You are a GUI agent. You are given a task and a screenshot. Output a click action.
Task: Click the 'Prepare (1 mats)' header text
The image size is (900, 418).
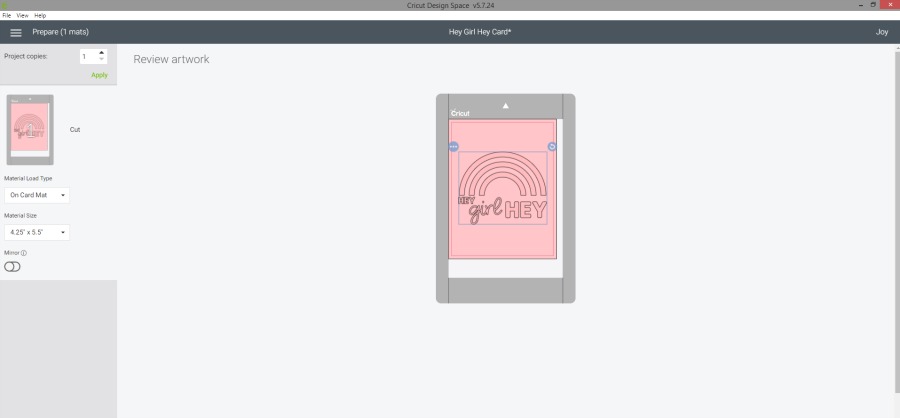[x=60, y=32]
